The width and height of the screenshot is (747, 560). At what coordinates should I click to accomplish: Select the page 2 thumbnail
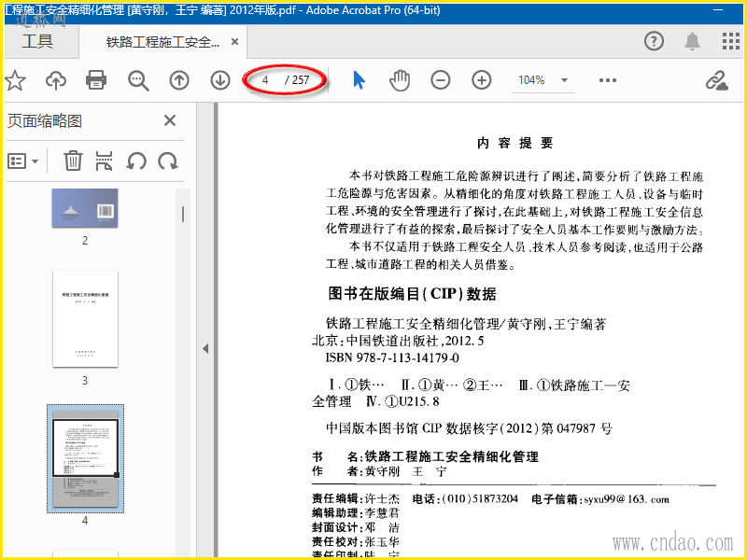pyautogui.click(x=85, y=208)
